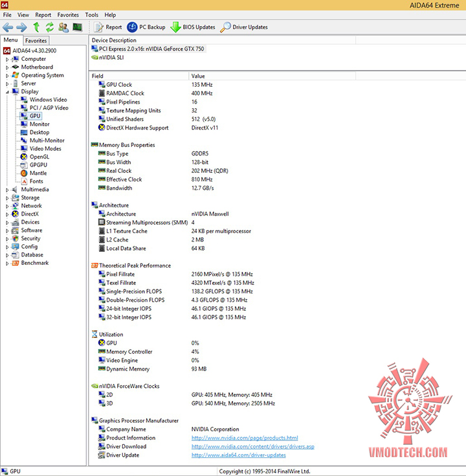Open the Report menu

[43, 15]
